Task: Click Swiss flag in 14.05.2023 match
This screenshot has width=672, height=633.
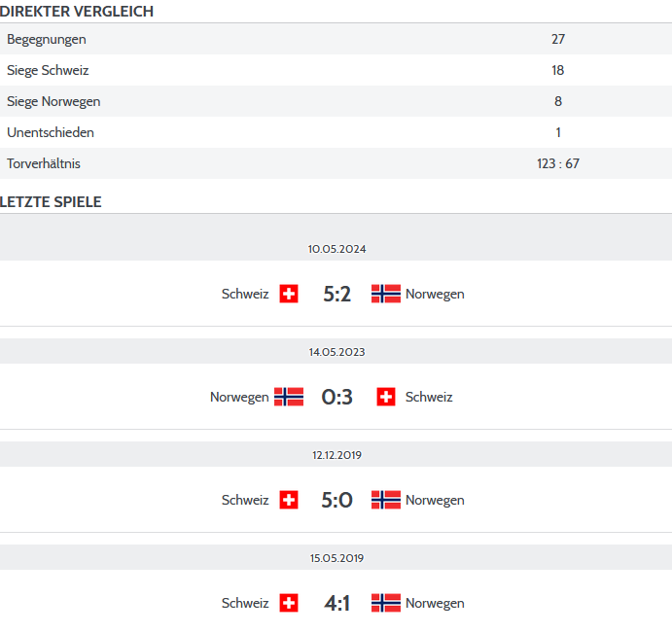Action: (x=386, y=397)
